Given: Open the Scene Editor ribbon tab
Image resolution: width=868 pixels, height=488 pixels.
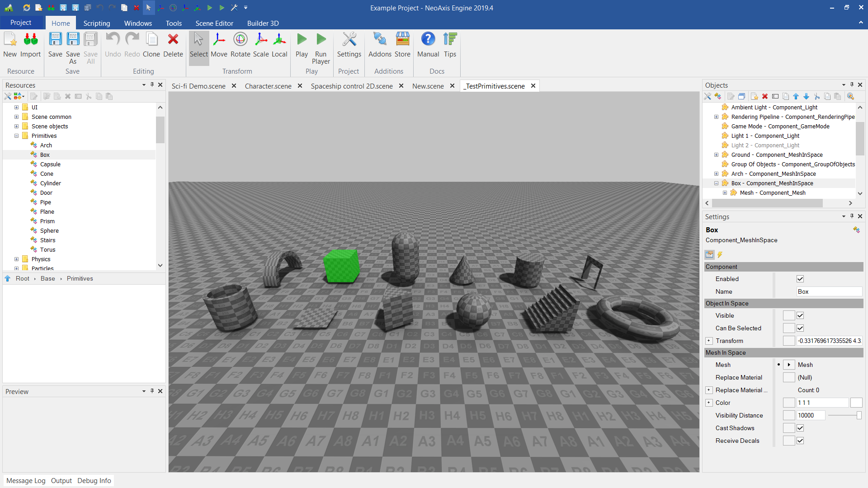Looking at the screenshot, I should coord(214,23).
